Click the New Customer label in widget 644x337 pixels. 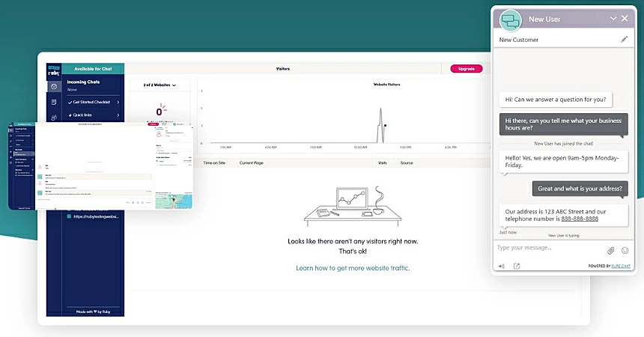519,40
